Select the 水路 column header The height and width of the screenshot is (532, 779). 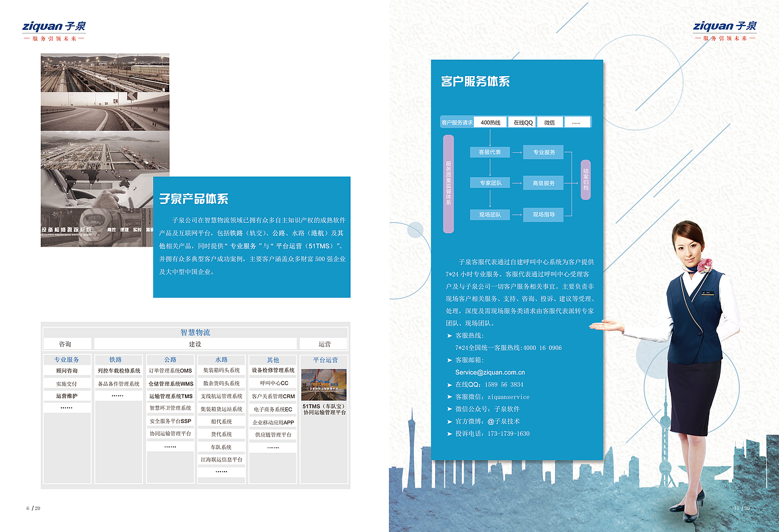click(222, 360)
